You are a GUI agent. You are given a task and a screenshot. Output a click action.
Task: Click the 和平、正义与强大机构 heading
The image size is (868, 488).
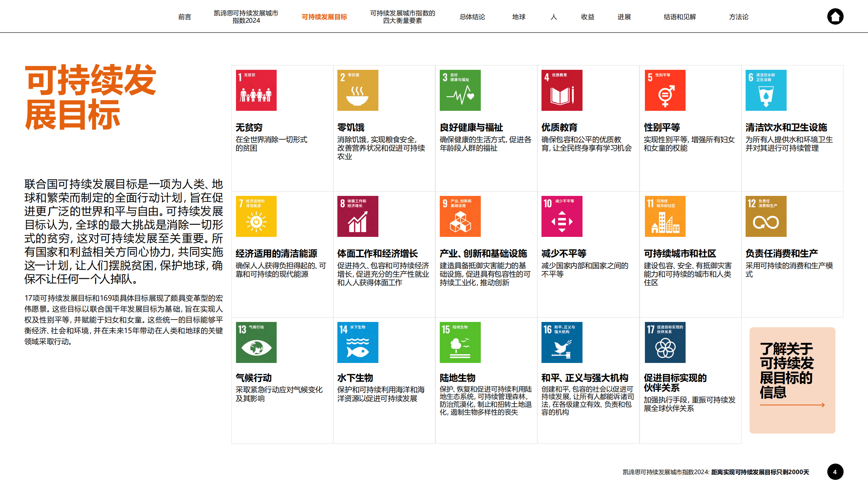pyautogui.click(x=585, y=378)
